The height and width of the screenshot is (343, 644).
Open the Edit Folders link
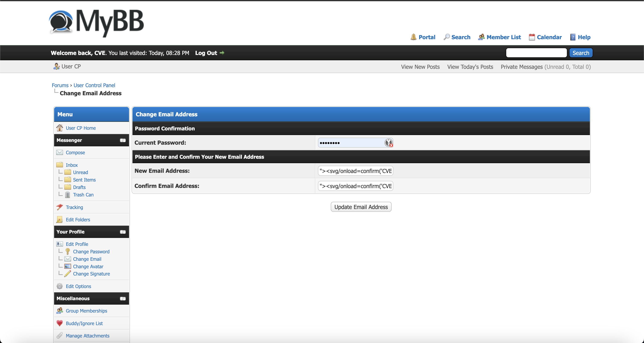[x=78, y=219]
